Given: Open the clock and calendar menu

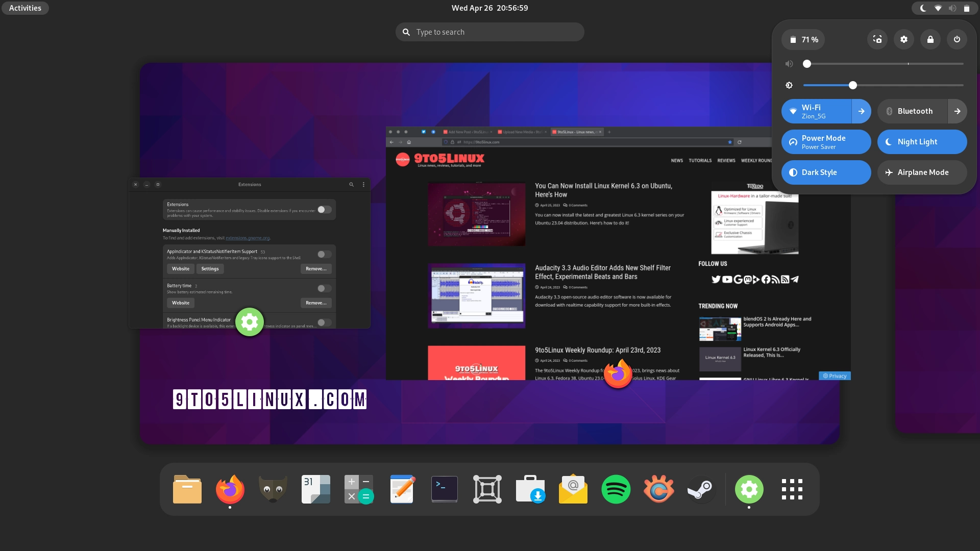Looking at the screenshot, I should (x=489, y=8).
